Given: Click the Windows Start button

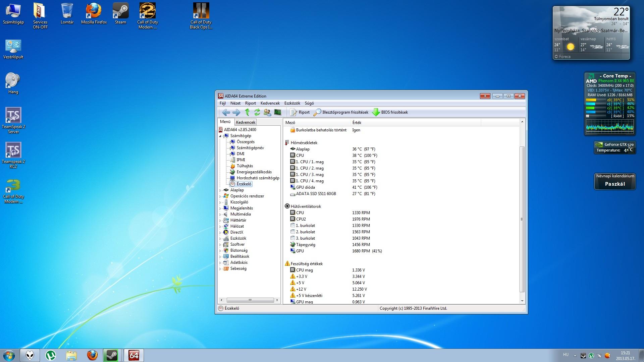Looking at the screenshot, I should pyautogui.click(x=9, y=355).
